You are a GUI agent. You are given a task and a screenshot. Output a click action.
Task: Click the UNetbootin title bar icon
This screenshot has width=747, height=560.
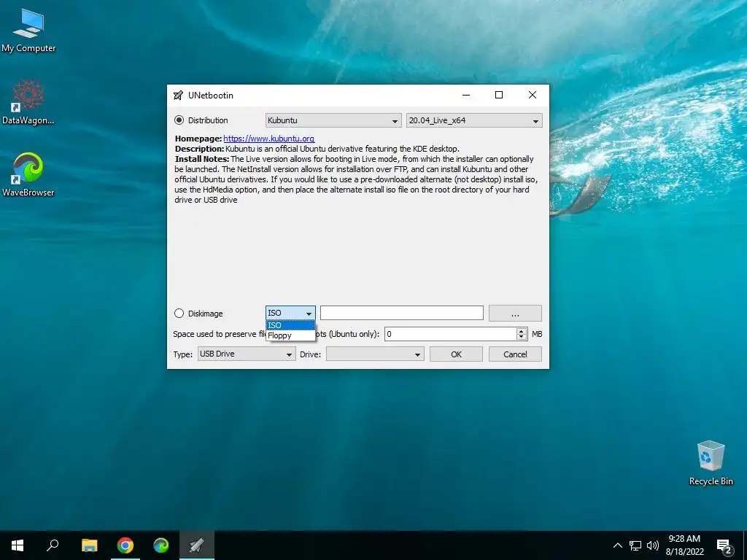(x=178, y=96)
